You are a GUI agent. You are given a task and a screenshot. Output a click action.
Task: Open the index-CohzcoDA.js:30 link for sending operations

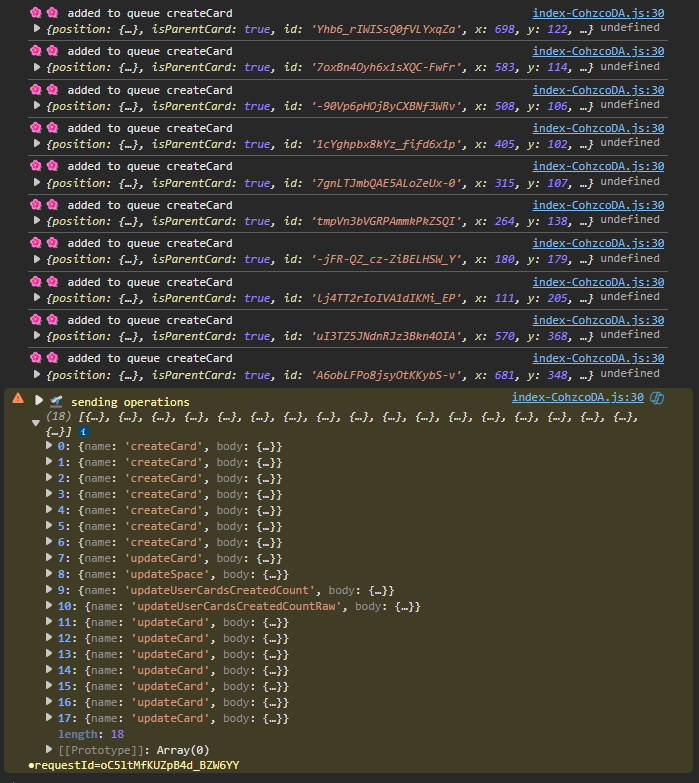tap(577, 398)
